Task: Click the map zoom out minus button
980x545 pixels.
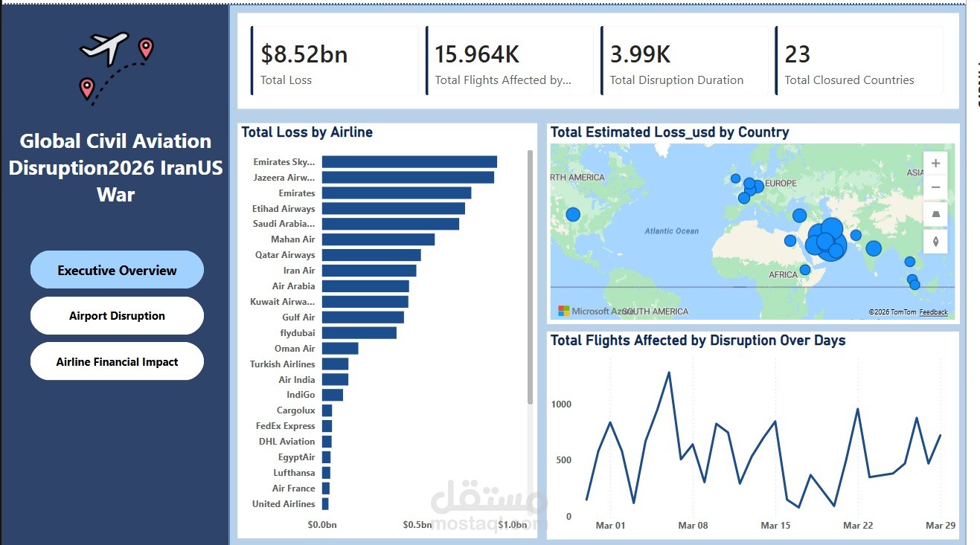Action: 935,187
